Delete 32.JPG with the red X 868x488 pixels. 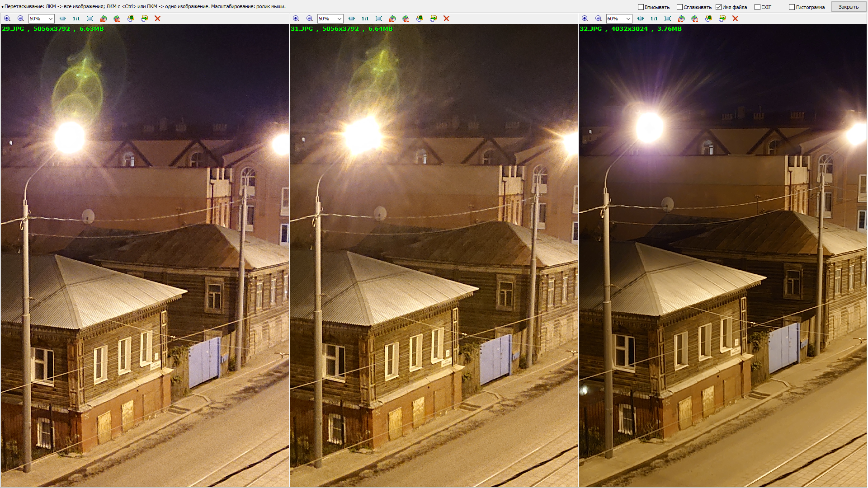coord(735,19)
